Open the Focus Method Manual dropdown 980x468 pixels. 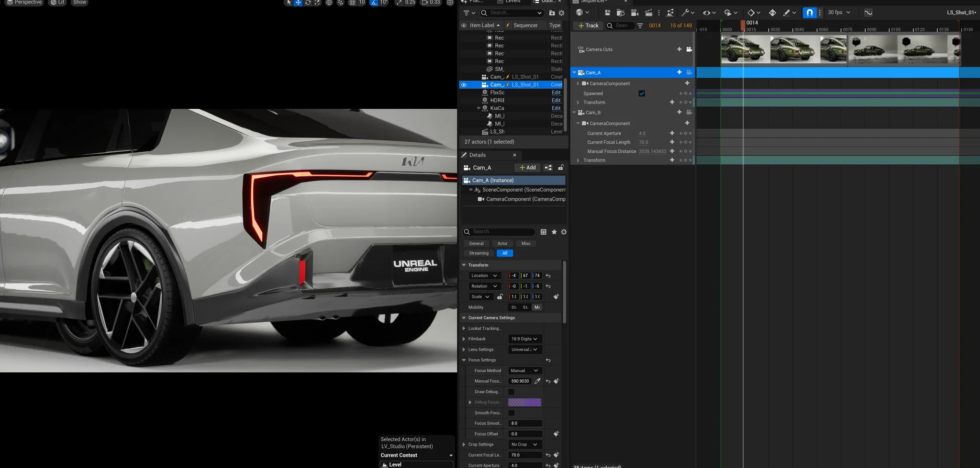pyautogui.click(x=525, y=371)
